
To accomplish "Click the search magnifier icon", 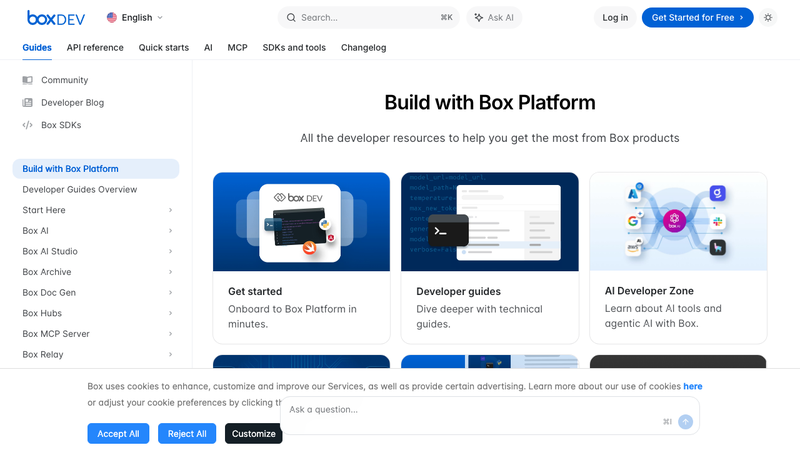I will coord(291,17).
